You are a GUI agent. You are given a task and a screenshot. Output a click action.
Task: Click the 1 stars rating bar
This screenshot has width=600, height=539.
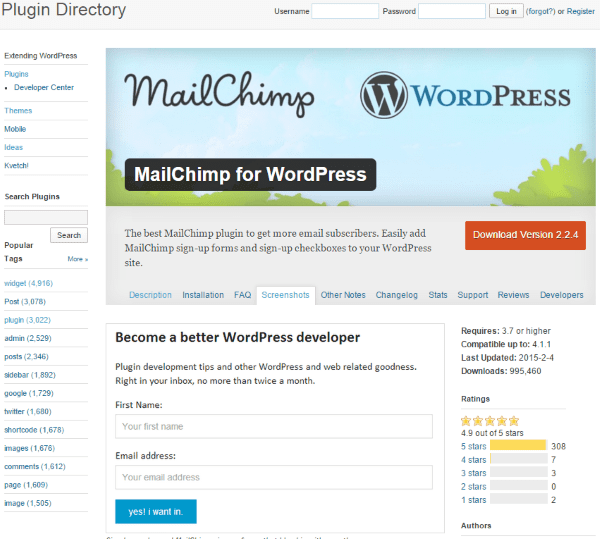tap(518, 499)
